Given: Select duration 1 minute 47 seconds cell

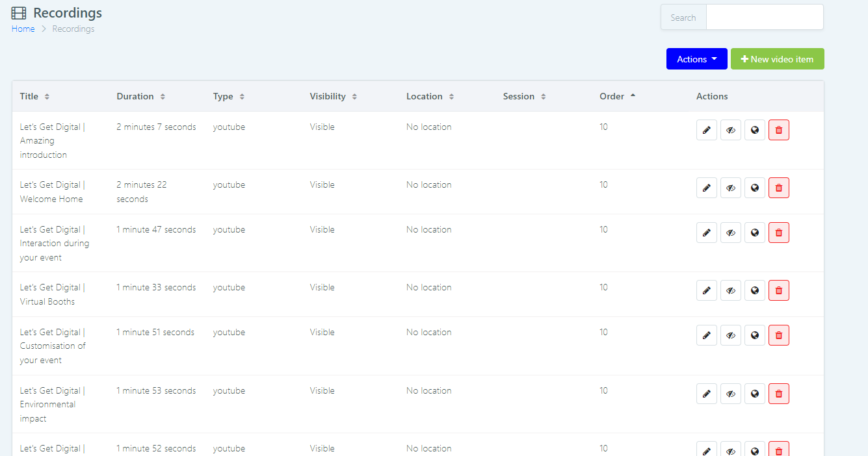Looking at the screenshot, I should 156,229.
